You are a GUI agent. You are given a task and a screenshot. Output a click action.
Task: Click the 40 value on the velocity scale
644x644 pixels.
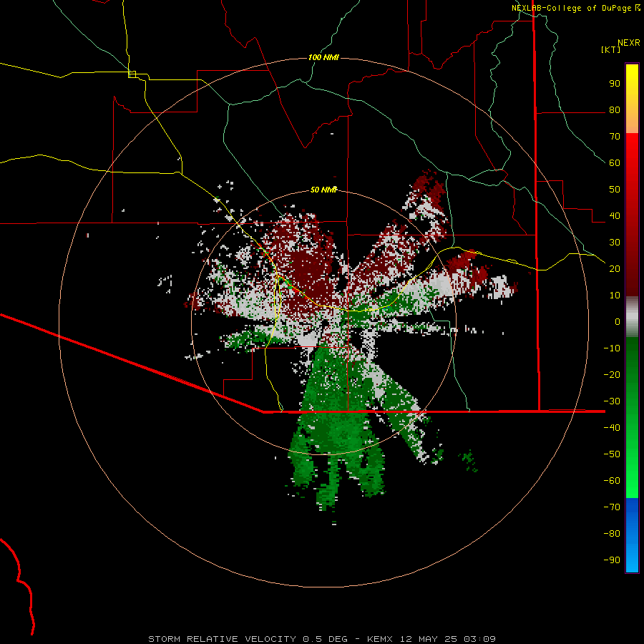pos(615,216)
